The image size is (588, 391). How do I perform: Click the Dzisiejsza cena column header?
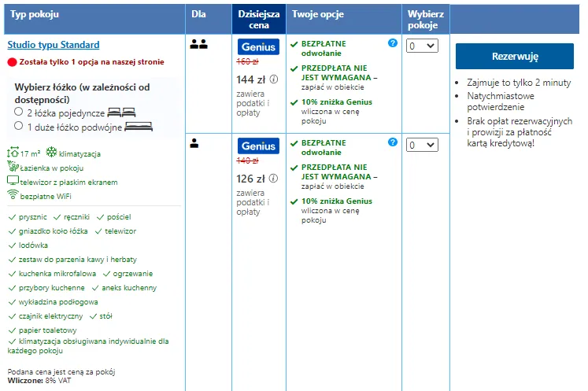[x=259, y=20]
